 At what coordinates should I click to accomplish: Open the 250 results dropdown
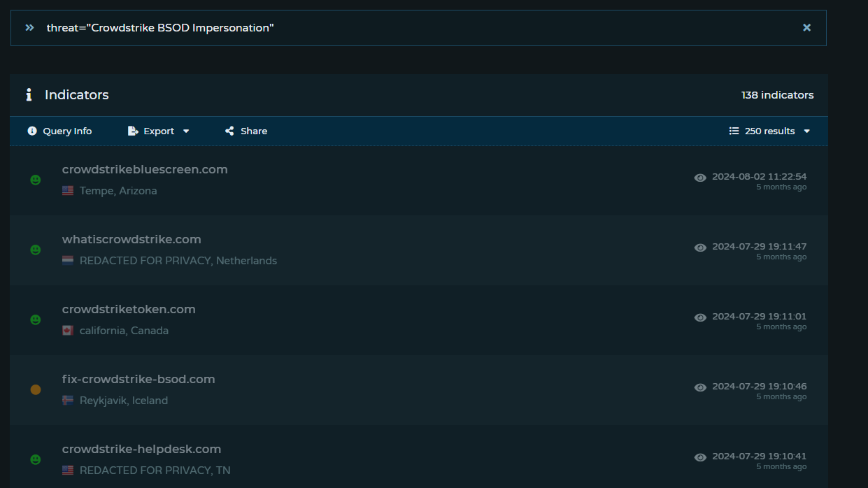point(769,131)
